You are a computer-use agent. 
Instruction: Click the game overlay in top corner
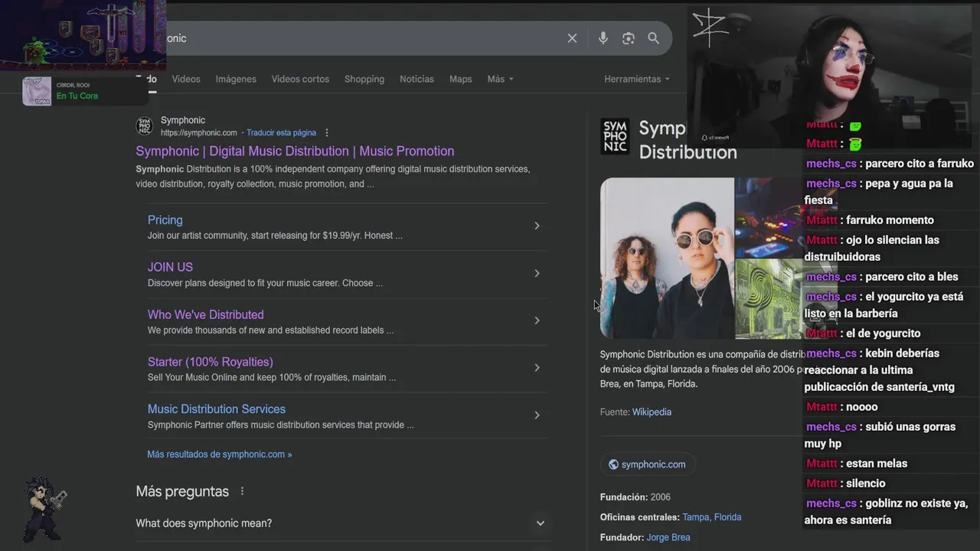tap(83, 35)
